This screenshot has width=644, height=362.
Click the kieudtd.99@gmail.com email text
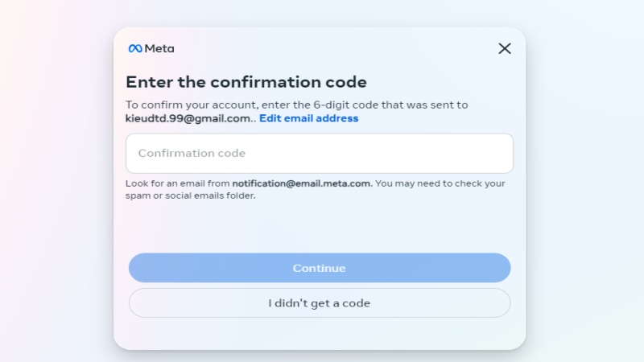pos(188,118)
